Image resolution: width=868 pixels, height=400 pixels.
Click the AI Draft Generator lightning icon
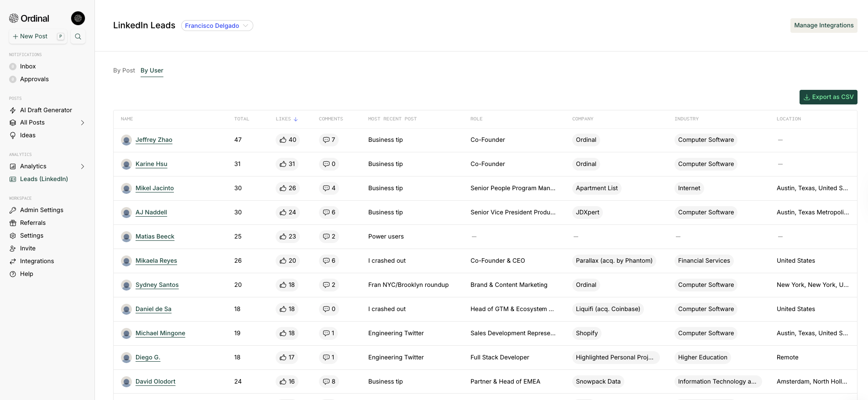(13, 110)
